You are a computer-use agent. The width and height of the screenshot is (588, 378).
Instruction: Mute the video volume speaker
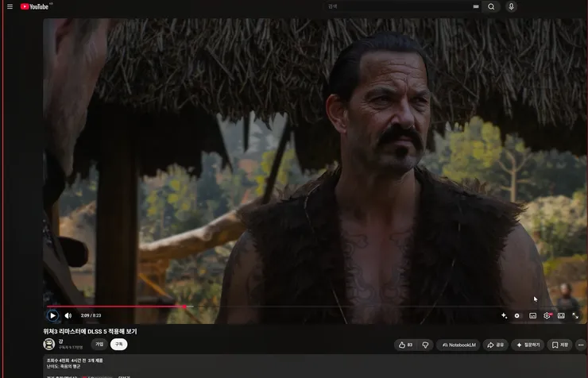click(68, 315)
